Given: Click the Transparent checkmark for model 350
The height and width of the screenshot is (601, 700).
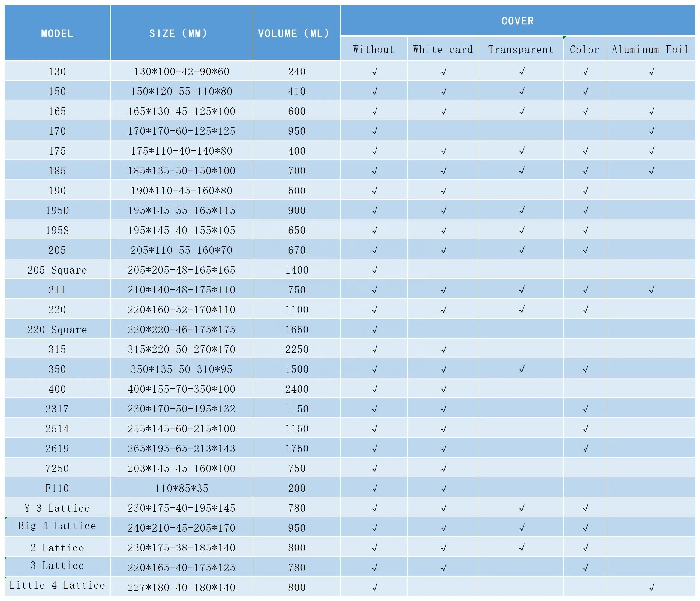Looking at the screenshot, I should click(x=522, y=369).
